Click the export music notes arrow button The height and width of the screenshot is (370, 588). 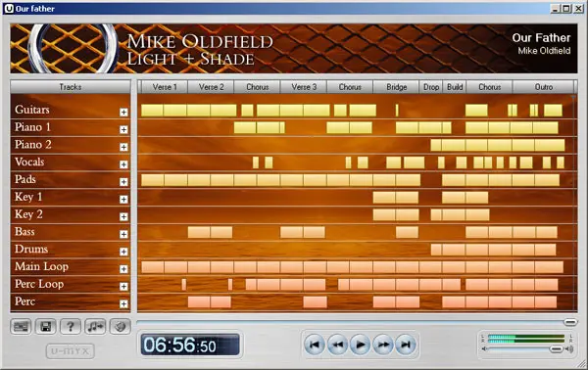point(95,327)
